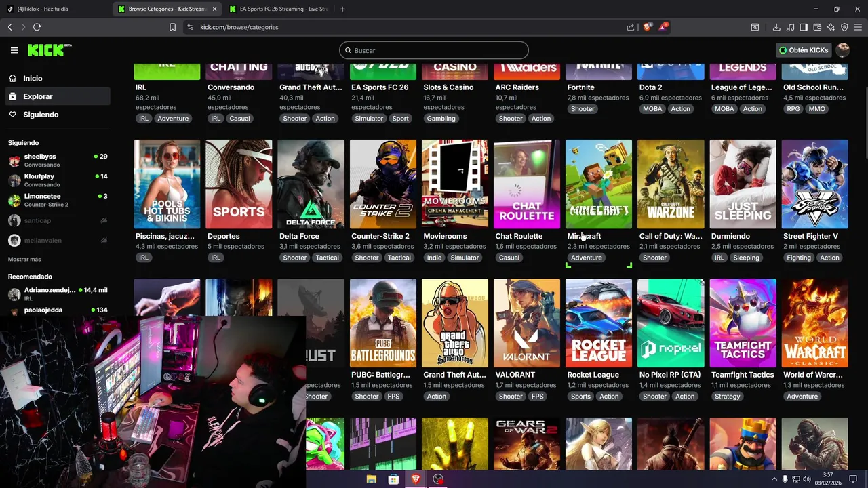
Task: Select the FPS tag under VALORANT
Action: [x=538, y=396]
